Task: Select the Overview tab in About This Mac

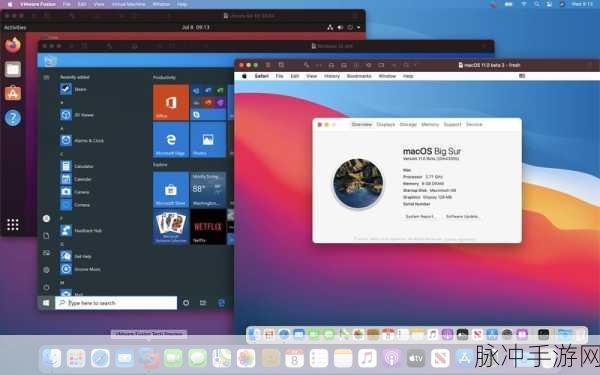Action: (x=362, y=124)
